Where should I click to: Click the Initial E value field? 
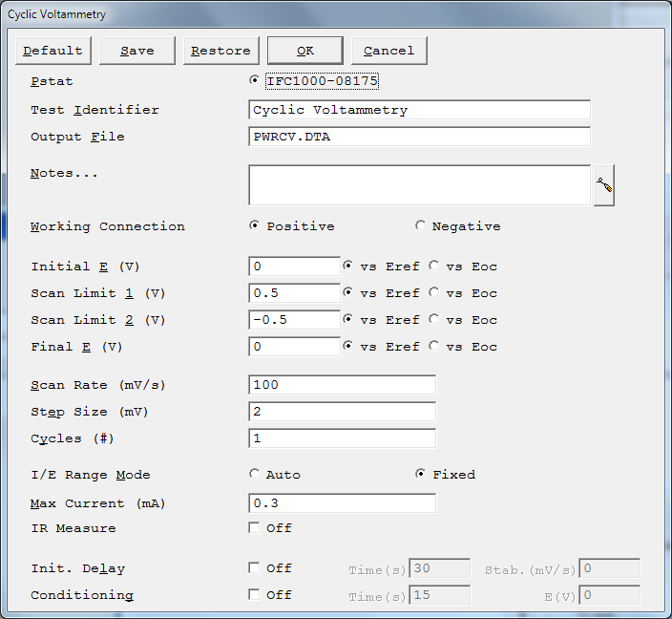[x=294, y=267]
